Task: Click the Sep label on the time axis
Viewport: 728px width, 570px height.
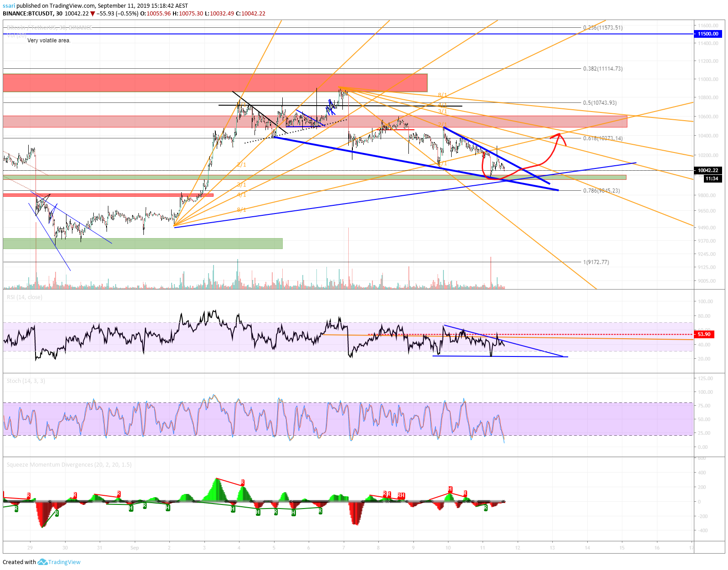Action: (134, 548)
